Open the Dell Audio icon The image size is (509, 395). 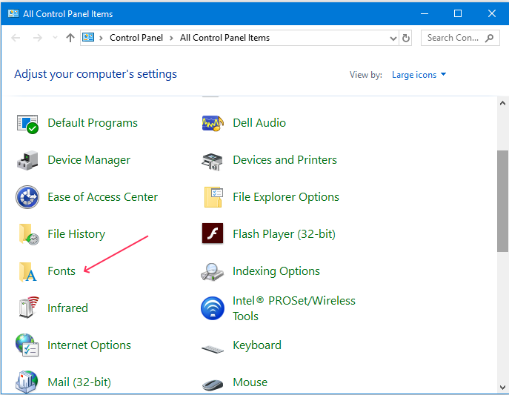pyautogui.click(x=213, y=123)
